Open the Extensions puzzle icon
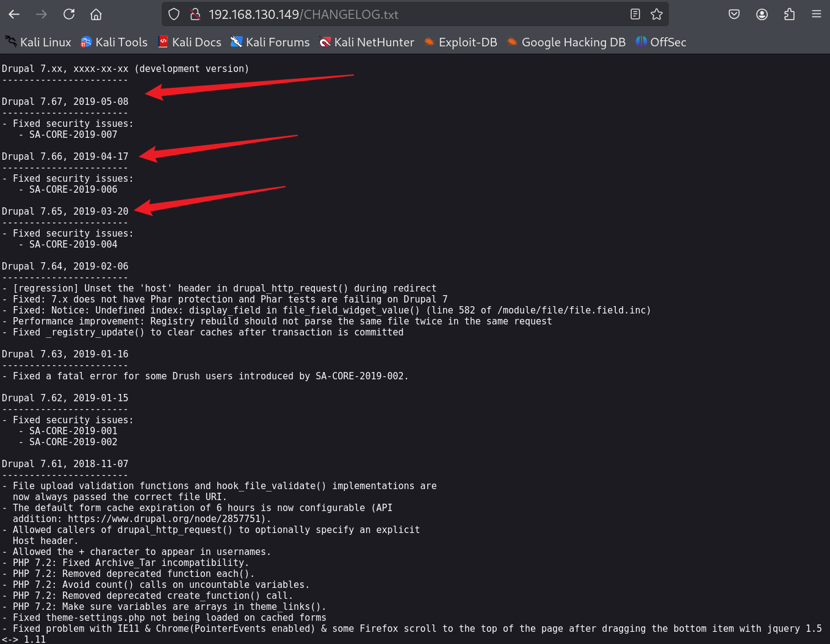Viewport: 830px width, 644px height. pos(789,14)
